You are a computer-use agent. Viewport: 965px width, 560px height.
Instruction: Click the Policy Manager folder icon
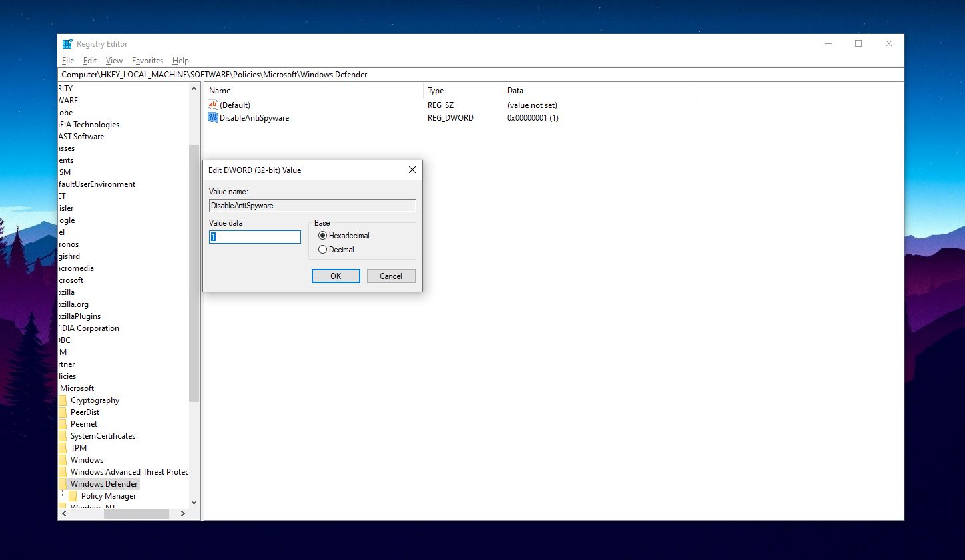pos(73,496)
